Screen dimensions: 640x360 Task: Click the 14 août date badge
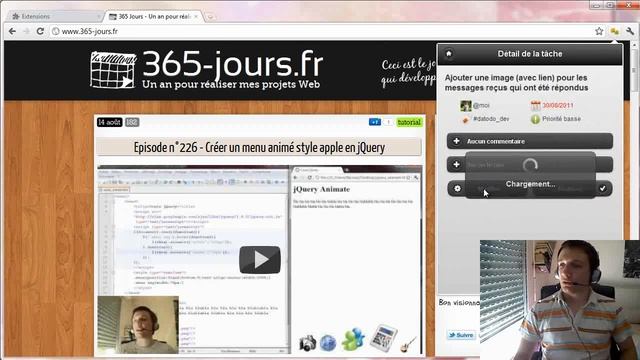click(109, 122)
